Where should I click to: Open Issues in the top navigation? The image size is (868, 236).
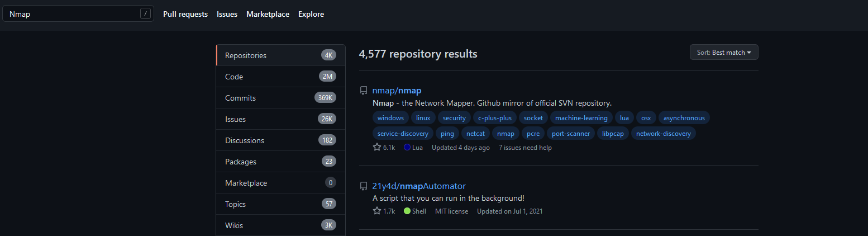(227, 14)
